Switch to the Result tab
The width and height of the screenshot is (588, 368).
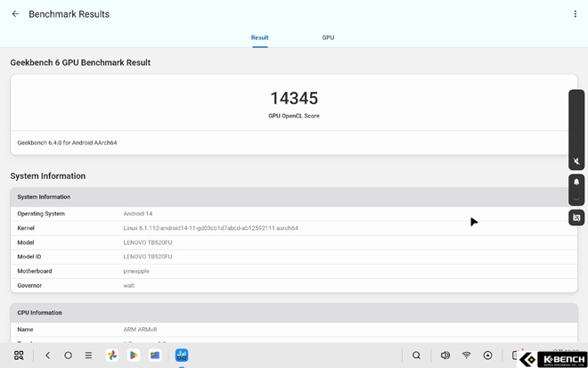click(x=260, y=37)
